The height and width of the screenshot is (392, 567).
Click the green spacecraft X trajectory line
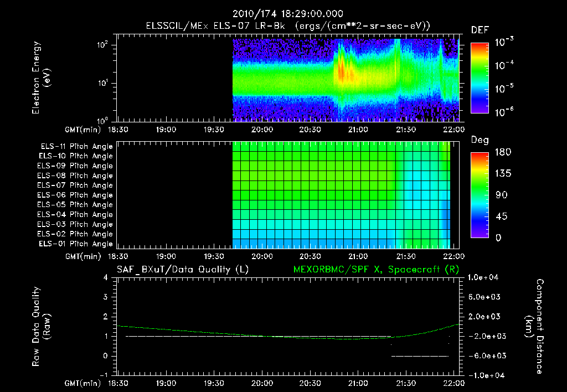(288, 333)
